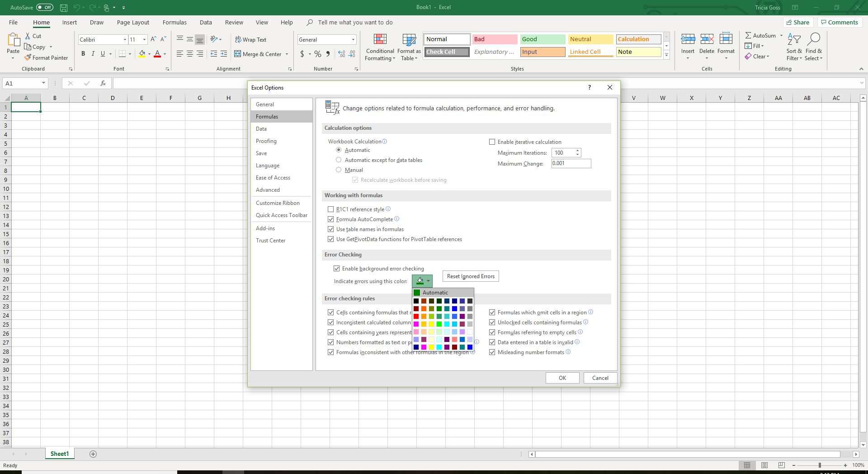This screenshot has height=474, width=868.
Task: Open the Insert ribbon tab
Action: 70,22
